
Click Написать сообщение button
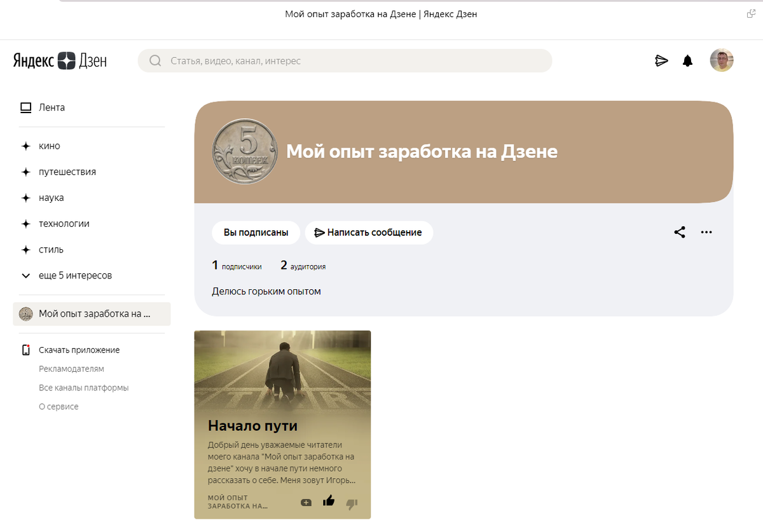[x=369, y=233]
